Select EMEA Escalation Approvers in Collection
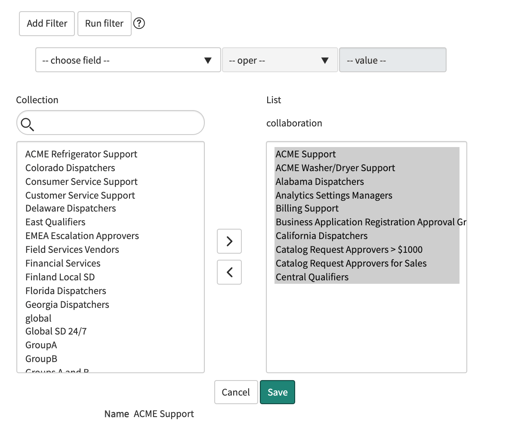512x442 pixels. pyautogui.click(x=82, y=236)
